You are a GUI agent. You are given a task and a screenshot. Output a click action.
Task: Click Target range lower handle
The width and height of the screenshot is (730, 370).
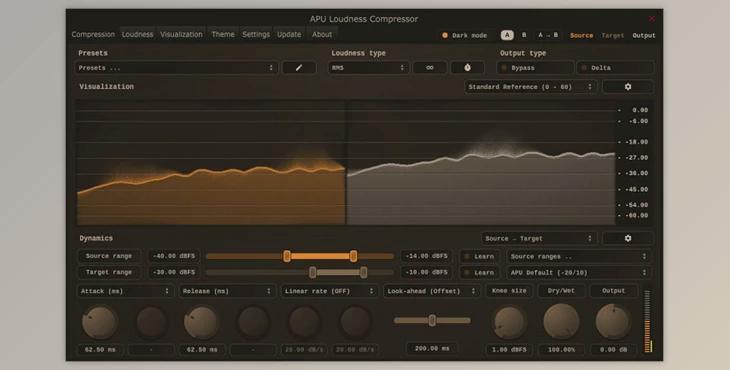[313, 272]
